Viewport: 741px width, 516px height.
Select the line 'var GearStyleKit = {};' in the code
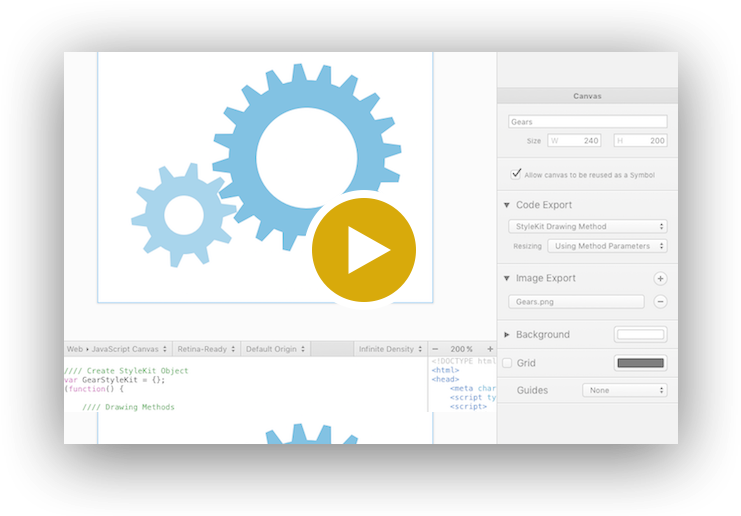pyautogui.click(x=114, y=380)
